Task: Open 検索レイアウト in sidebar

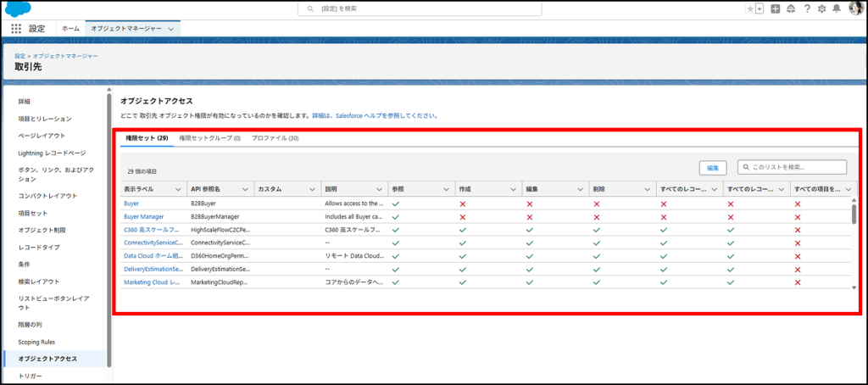Action: click(39, 282)
